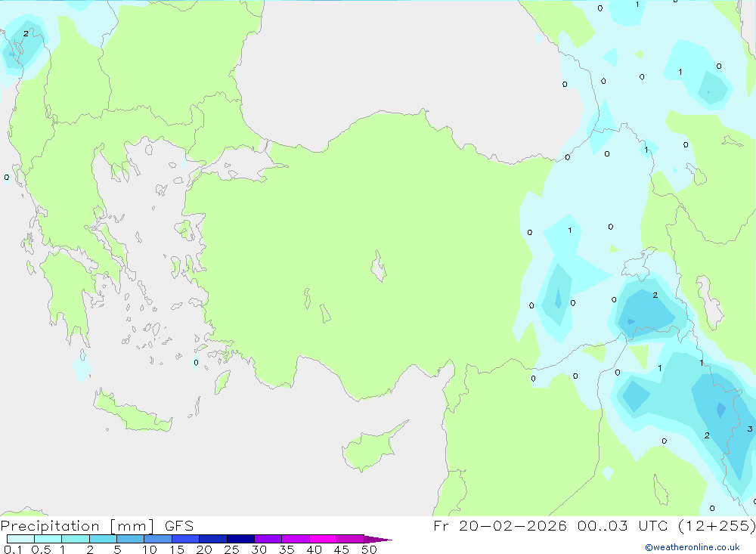Click the '0.5' legend scale label
Image resolution: width=756 pixels, height=554 pixels.
(41, 549)
